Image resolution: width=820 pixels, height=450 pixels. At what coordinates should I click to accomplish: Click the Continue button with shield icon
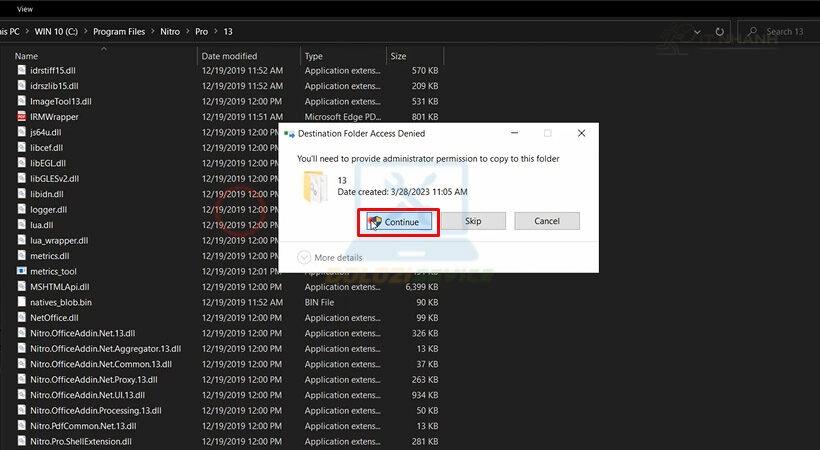(x=397, y=221)
